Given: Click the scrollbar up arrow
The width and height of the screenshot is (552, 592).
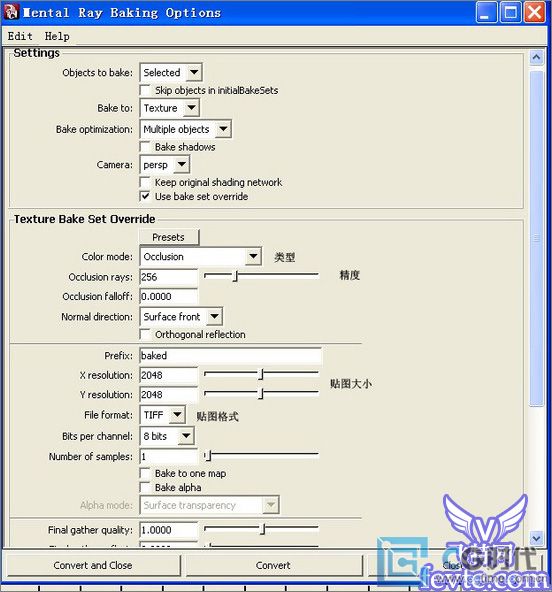Looking at the screenshot, I should [537, 57].
